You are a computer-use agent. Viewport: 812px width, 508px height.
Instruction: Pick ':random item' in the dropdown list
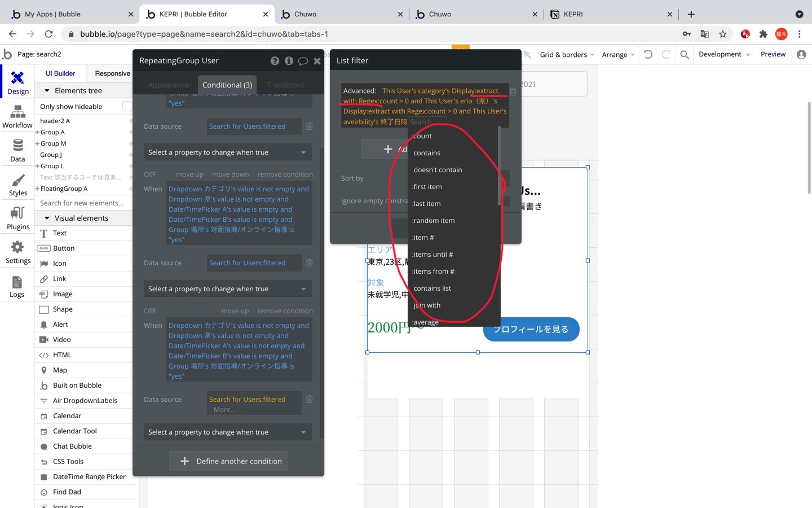click(x=433, y=221)
